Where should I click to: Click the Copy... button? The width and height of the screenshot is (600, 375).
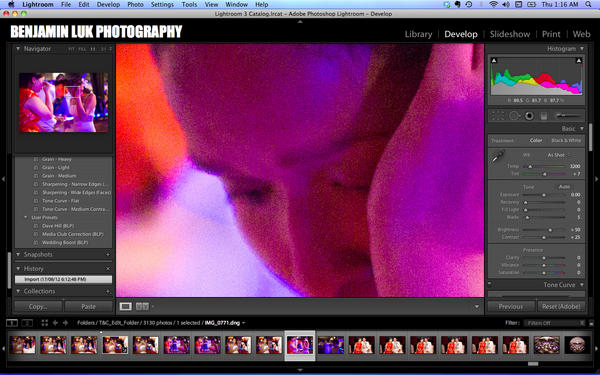38,307
